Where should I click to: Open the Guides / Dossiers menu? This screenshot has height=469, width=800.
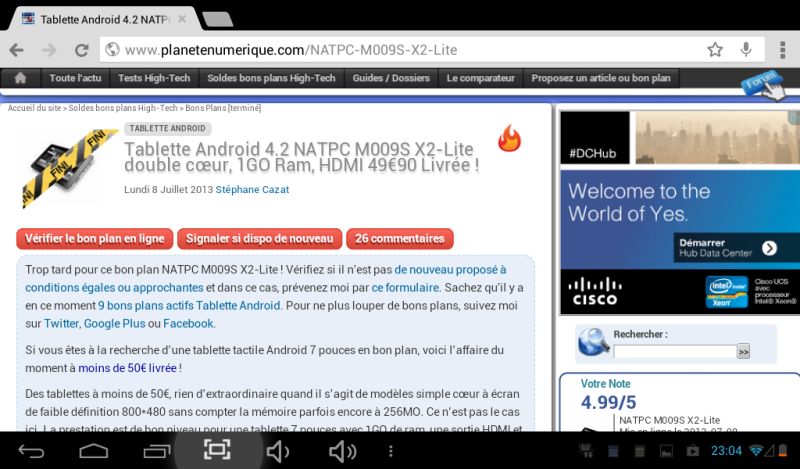(x=391, y=78)
